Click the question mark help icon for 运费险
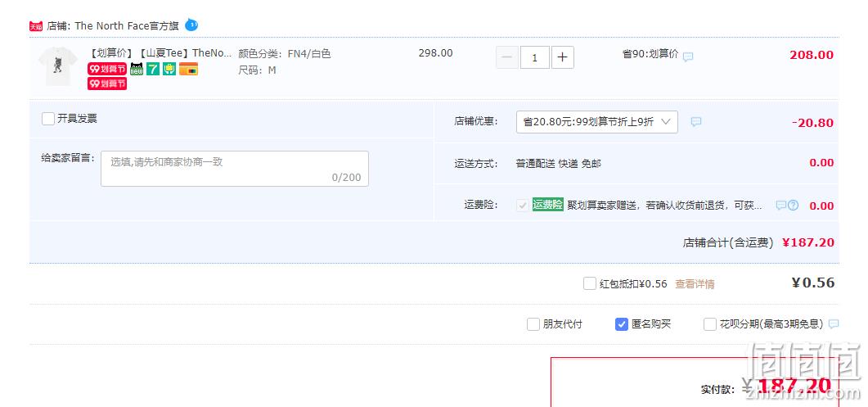Image resolution: width=868 pixels, height=407 pixels. (794, 206)
